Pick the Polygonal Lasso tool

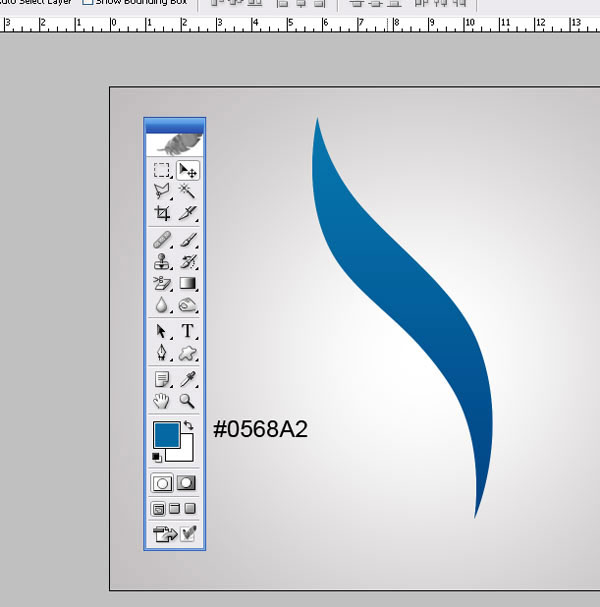(161, 190)
